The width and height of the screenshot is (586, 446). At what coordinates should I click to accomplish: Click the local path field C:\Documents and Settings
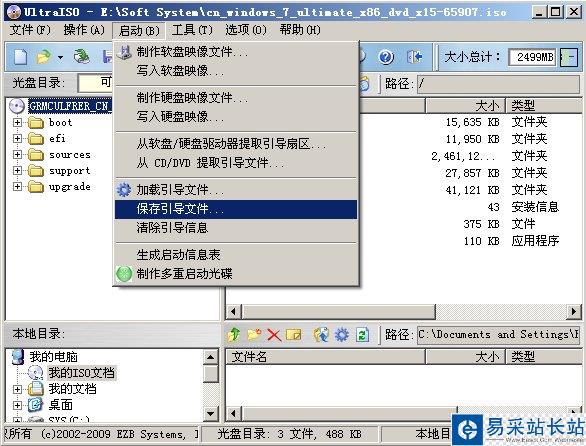point(499,334)
